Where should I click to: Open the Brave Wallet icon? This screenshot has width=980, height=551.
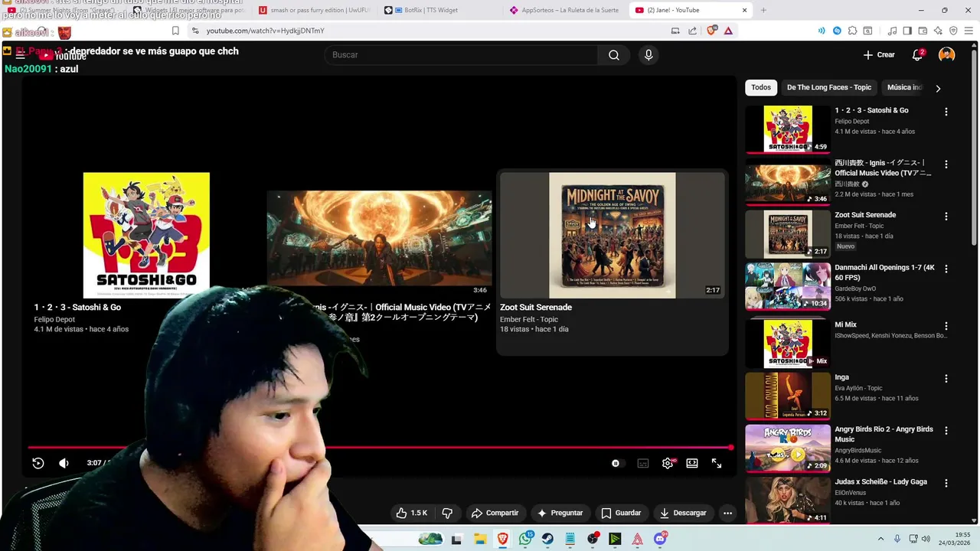(x=923, y=31)
